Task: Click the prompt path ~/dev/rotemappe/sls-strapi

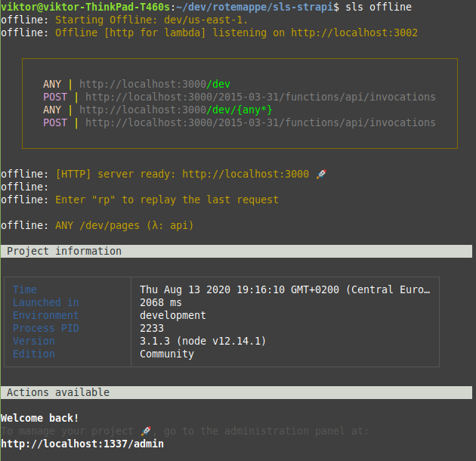Action: pyautogui.click(x=256, y=7)
